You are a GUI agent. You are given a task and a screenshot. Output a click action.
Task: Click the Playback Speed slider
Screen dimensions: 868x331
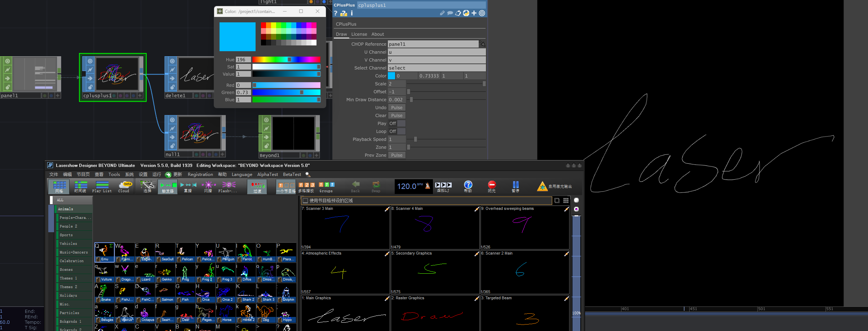point(446,139)
